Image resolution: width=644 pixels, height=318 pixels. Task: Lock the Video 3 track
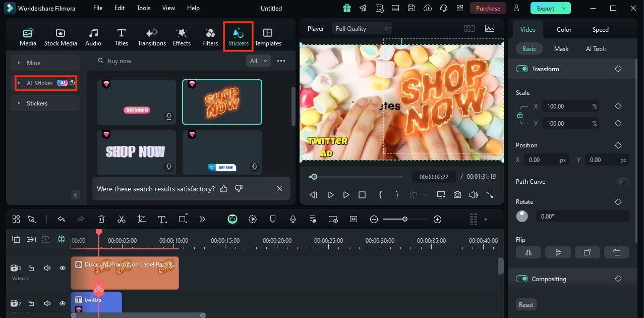point(31,268)
